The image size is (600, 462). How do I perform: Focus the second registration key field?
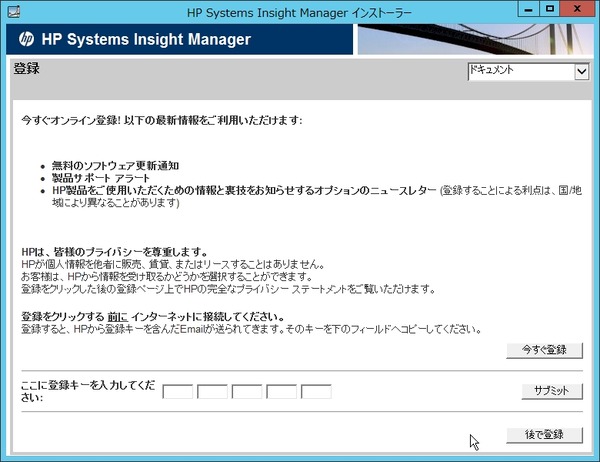(212, 392)
